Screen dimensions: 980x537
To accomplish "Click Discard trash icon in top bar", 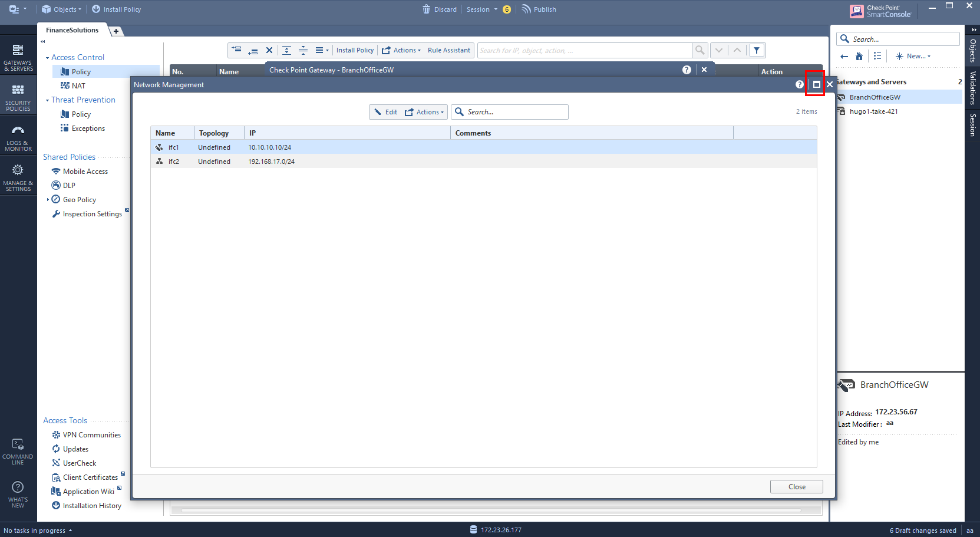I will (426, 9).
